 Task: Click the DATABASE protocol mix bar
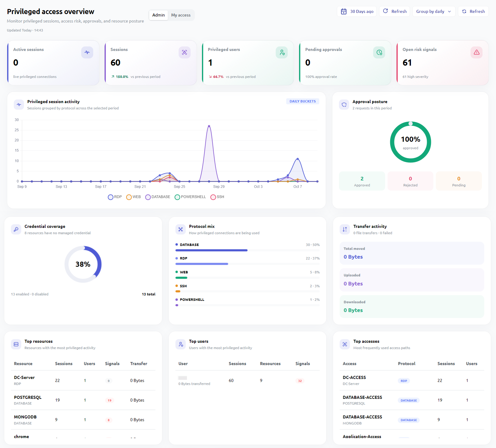[248, 250]
